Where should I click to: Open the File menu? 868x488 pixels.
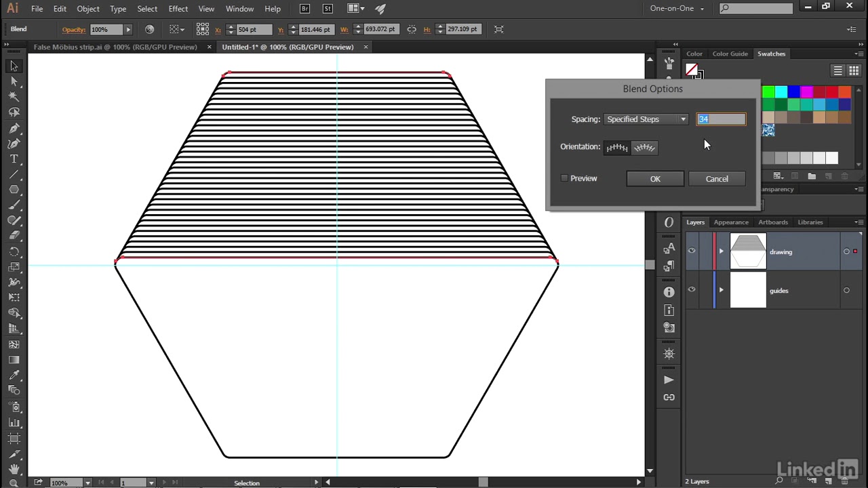(37, 8)
